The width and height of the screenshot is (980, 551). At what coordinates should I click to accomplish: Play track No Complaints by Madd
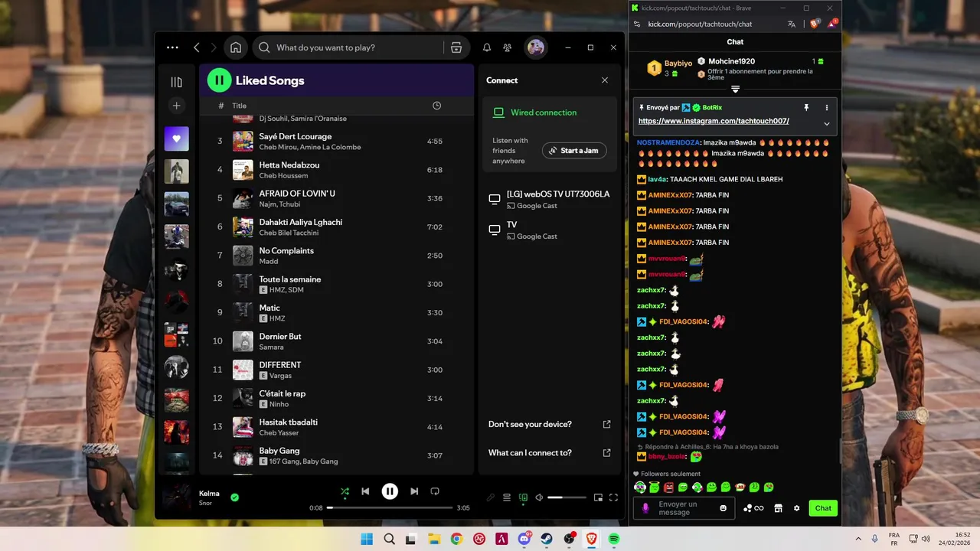(x=337, y=256)
